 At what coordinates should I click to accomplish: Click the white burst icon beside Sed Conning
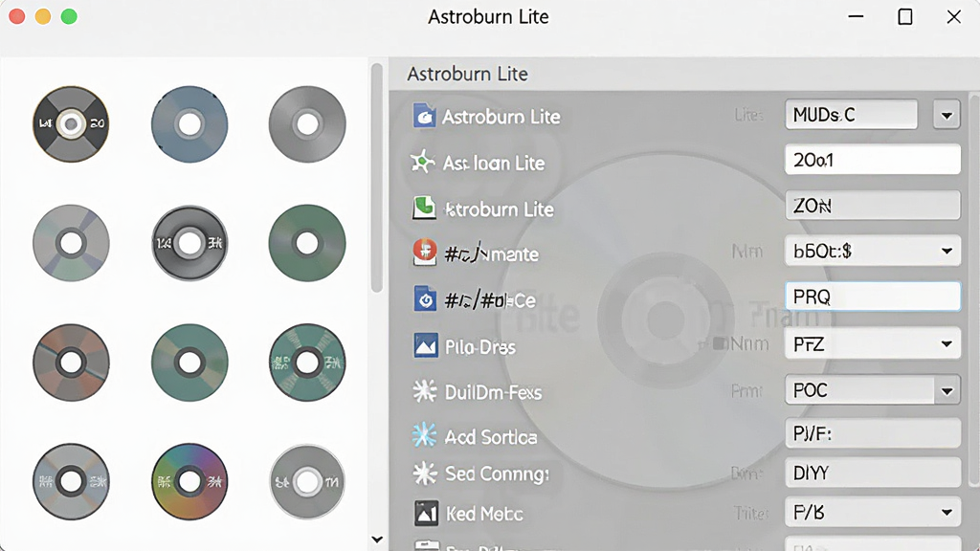click(x=425, y=474)
